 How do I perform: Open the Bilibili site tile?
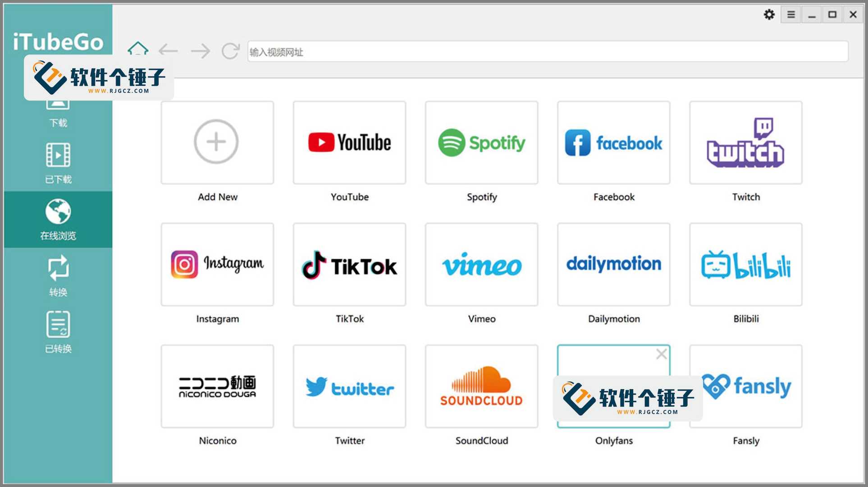[745, 264]
